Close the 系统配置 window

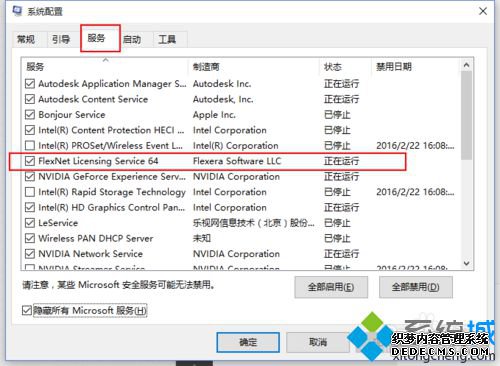click(483, 11)
